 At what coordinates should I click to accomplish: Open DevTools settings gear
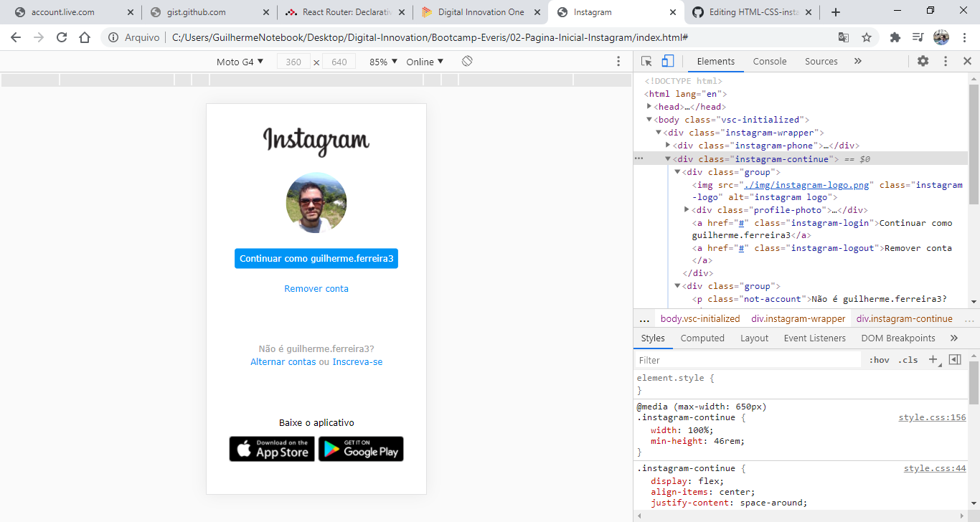click(923, 61)
